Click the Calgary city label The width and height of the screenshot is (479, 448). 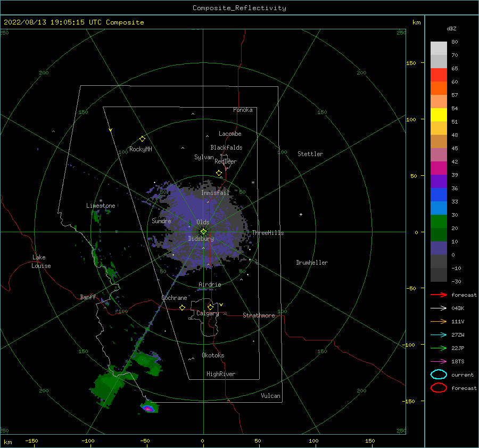(208, 313)
